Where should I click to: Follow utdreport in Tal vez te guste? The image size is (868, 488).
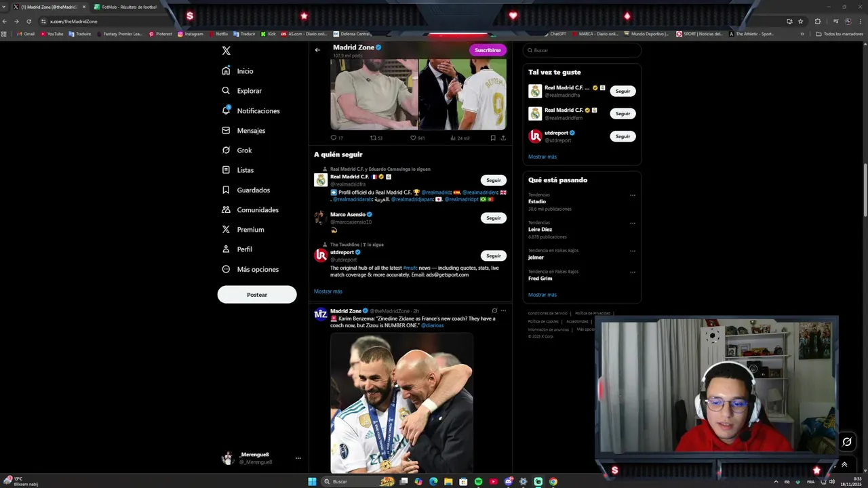pos(623,136)
